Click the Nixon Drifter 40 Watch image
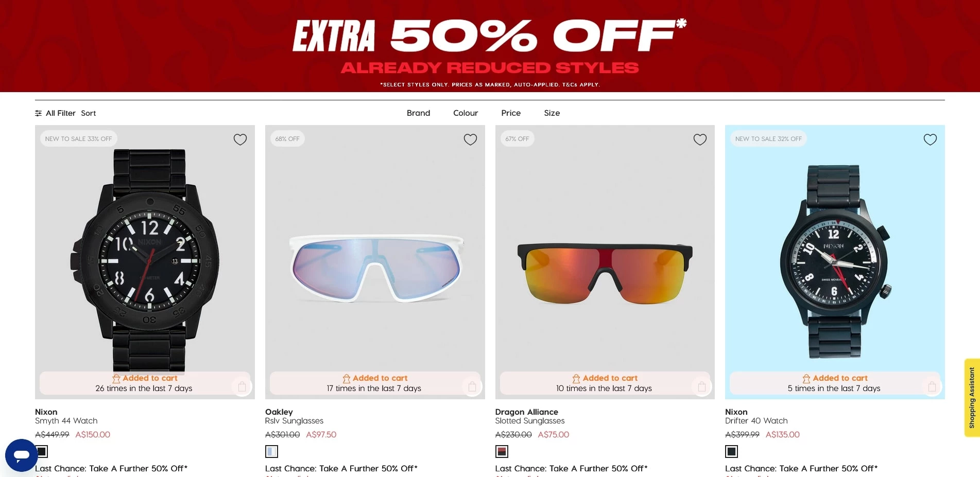Image resolution: width=980 pixels, height=477 pixels. (x=835, y=262)
